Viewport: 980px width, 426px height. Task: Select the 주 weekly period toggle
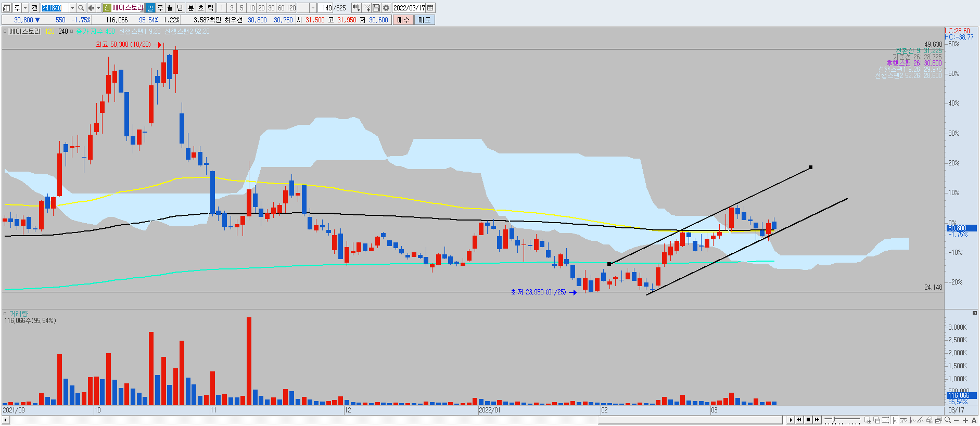(x=160, y=8)
